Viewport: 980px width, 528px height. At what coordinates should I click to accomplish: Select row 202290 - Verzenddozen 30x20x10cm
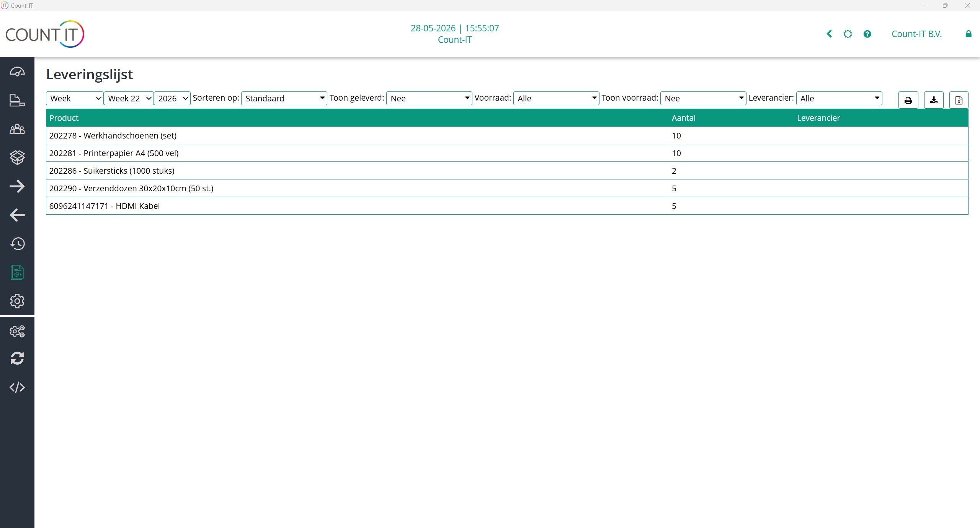coord(507,188)
